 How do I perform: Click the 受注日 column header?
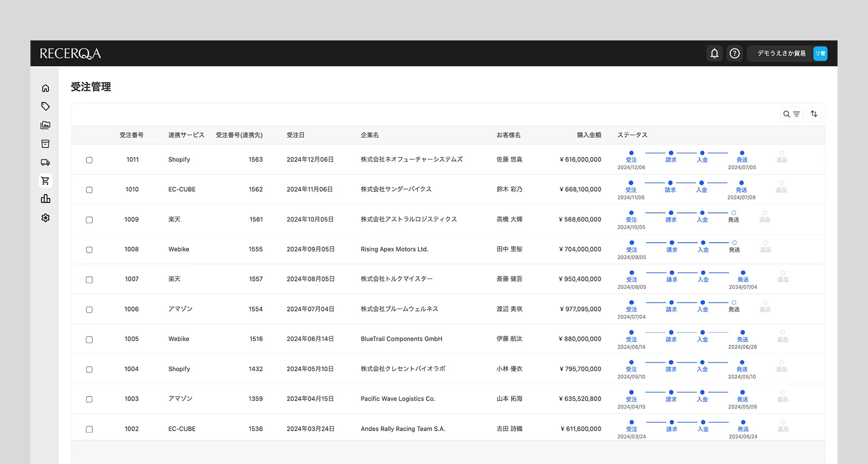coord(295,135)
